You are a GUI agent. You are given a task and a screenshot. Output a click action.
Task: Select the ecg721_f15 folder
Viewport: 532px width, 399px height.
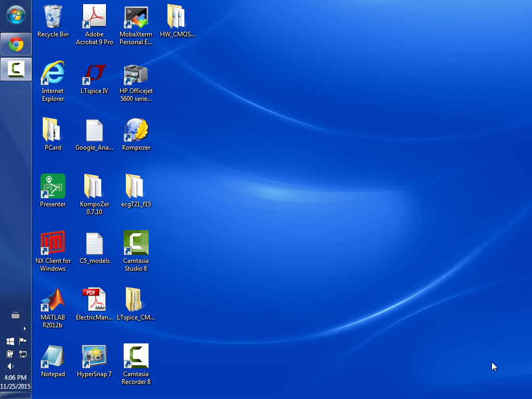tap(135, 188)
